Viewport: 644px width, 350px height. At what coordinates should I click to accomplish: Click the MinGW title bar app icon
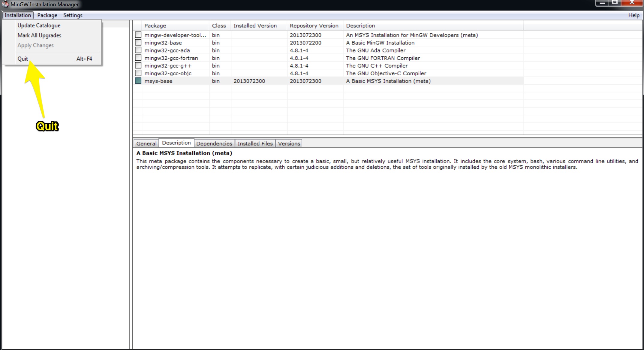(x=5, y=4)
